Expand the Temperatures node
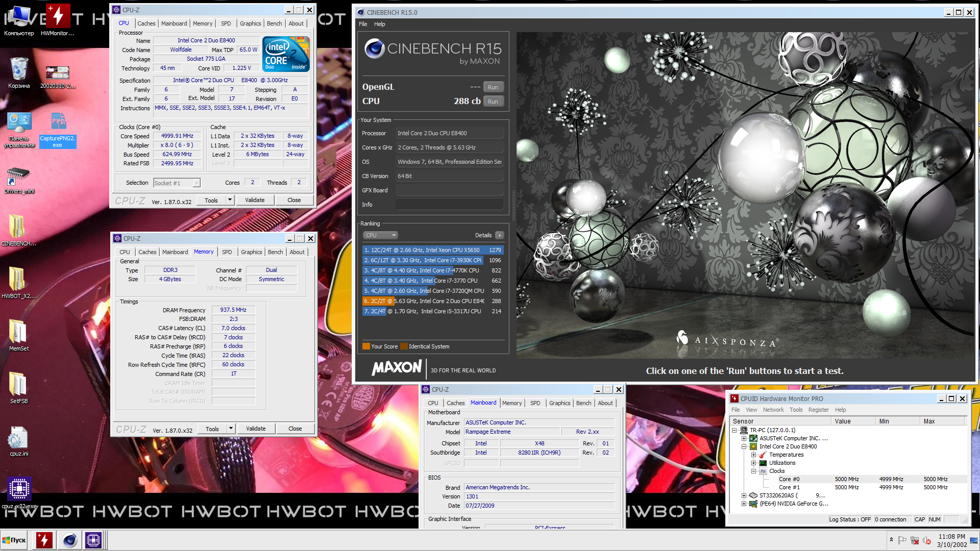This screenshot has width=980, height=551. tap(753, 455)
